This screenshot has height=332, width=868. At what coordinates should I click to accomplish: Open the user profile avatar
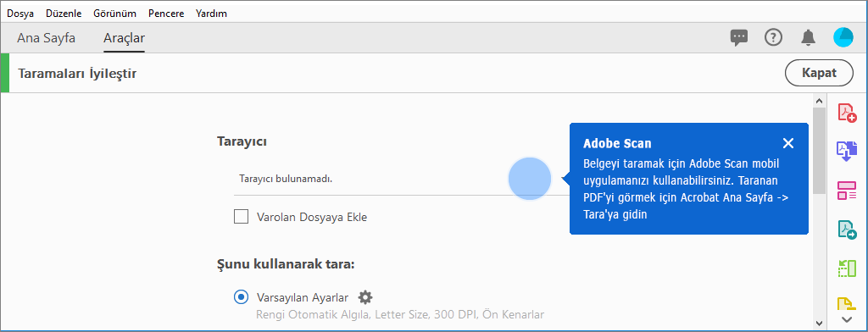pos(843,37)
